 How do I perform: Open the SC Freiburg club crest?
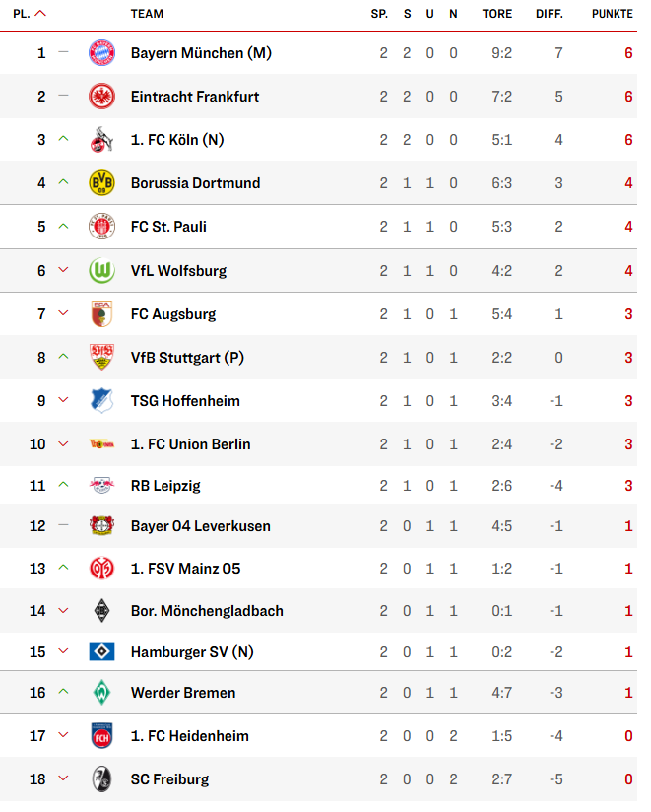(x=102, y=778)
